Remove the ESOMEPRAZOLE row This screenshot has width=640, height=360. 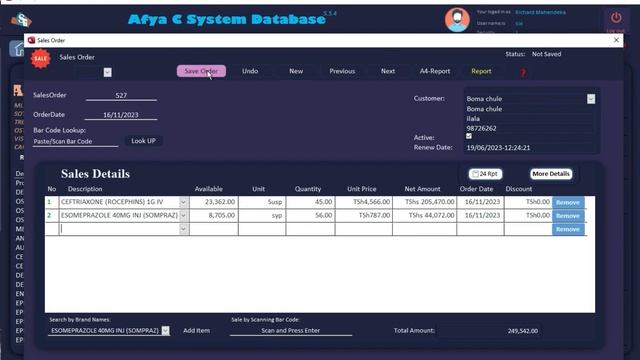[x=568, y=216]
